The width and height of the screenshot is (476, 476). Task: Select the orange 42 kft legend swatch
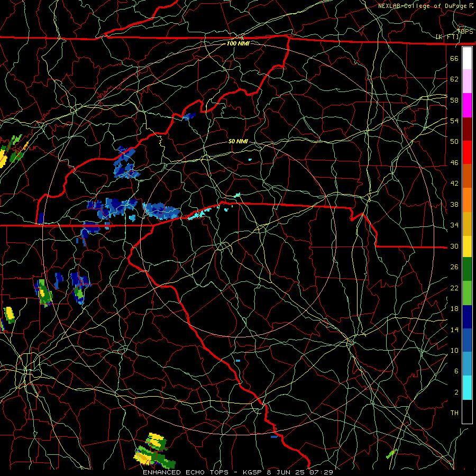pos(467,200)
